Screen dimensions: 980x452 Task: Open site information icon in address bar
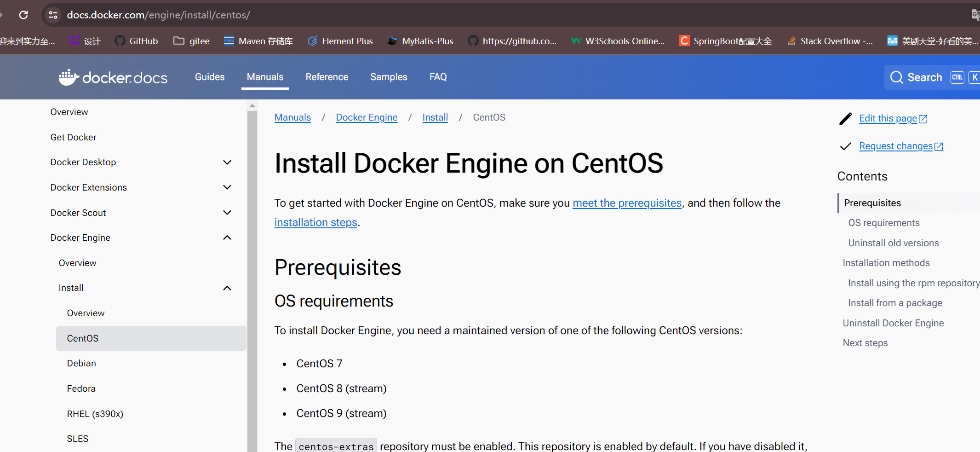pos(53,15)
